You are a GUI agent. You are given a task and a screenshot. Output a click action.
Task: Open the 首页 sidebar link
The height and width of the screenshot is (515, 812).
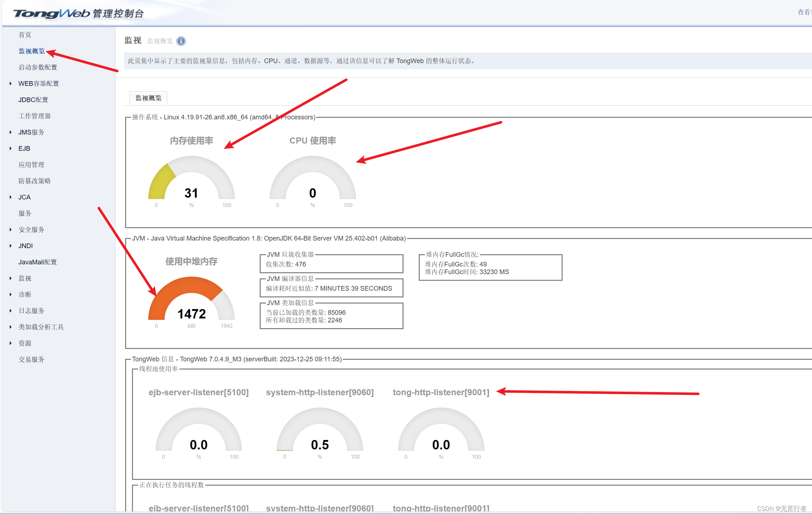(25, 35)
